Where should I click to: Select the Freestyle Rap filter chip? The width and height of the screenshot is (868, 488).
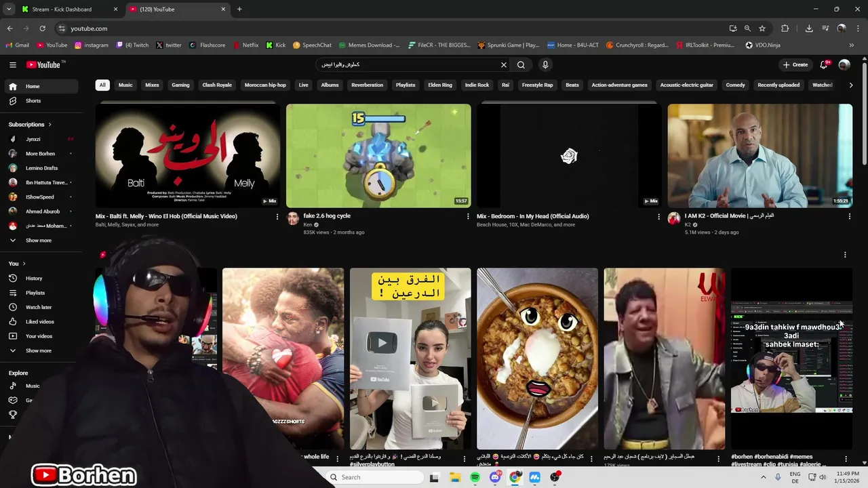(x=537, y=85)
